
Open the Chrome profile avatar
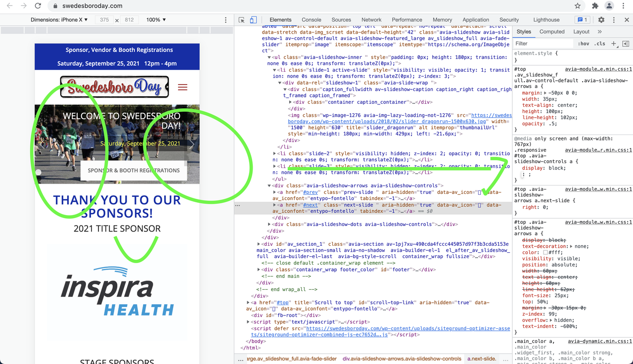pos(609,6)
